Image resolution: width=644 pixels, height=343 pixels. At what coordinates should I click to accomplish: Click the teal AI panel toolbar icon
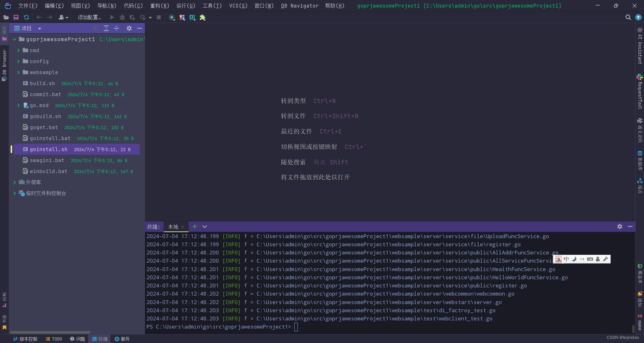point(192,18)
